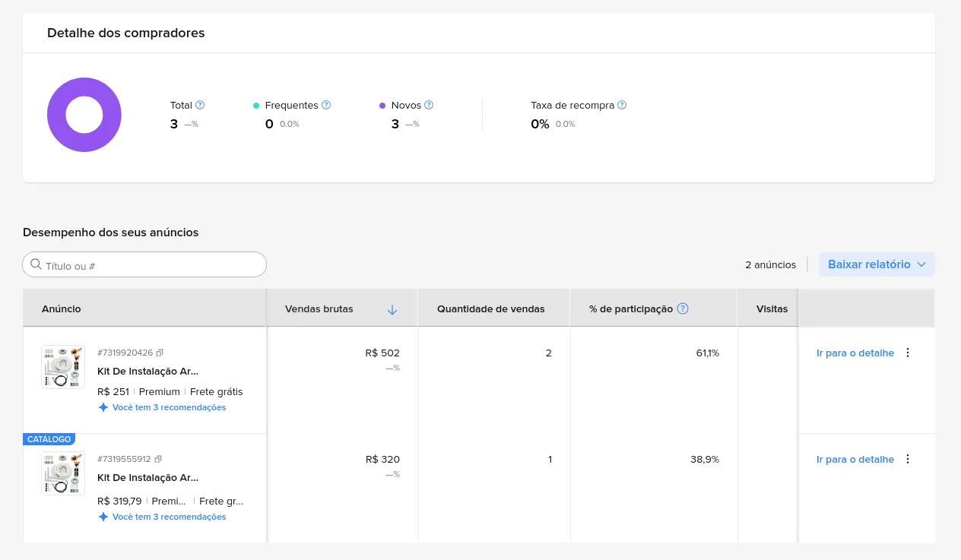
Task: Select the CATÁLOGO badge
Action: point(49,439)
